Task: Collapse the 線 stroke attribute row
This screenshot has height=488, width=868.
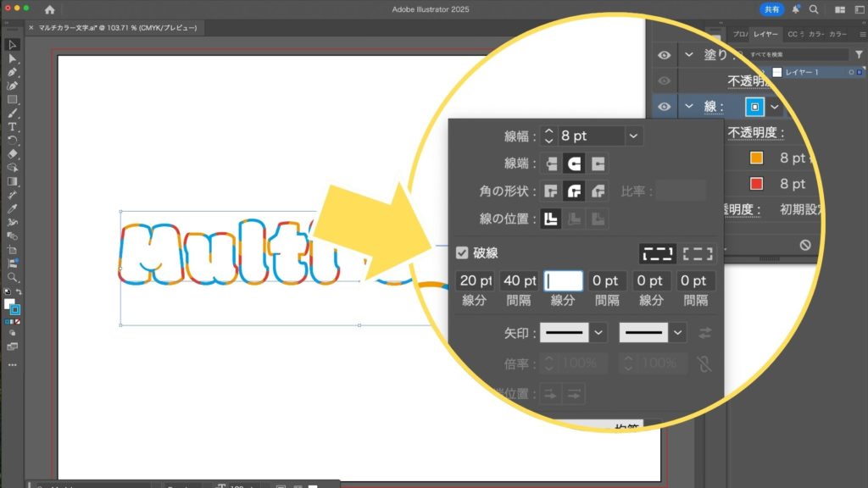Action: 689,107
